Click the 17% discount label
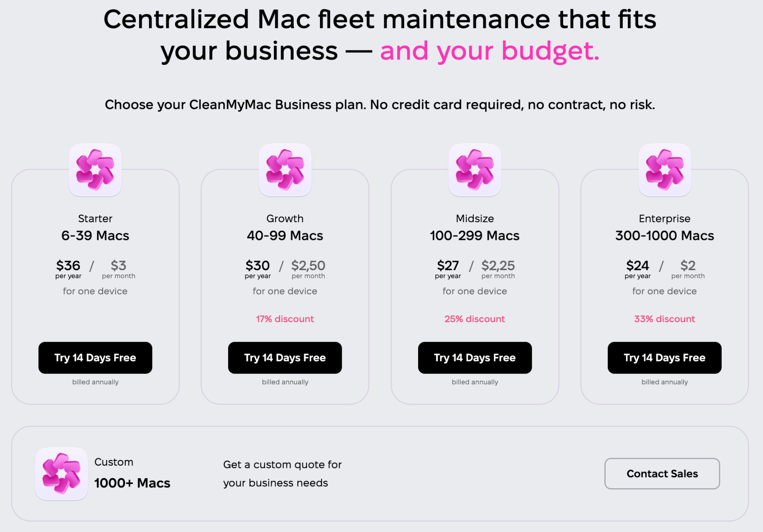The image size is (763, 532). [x=285, y=319]
